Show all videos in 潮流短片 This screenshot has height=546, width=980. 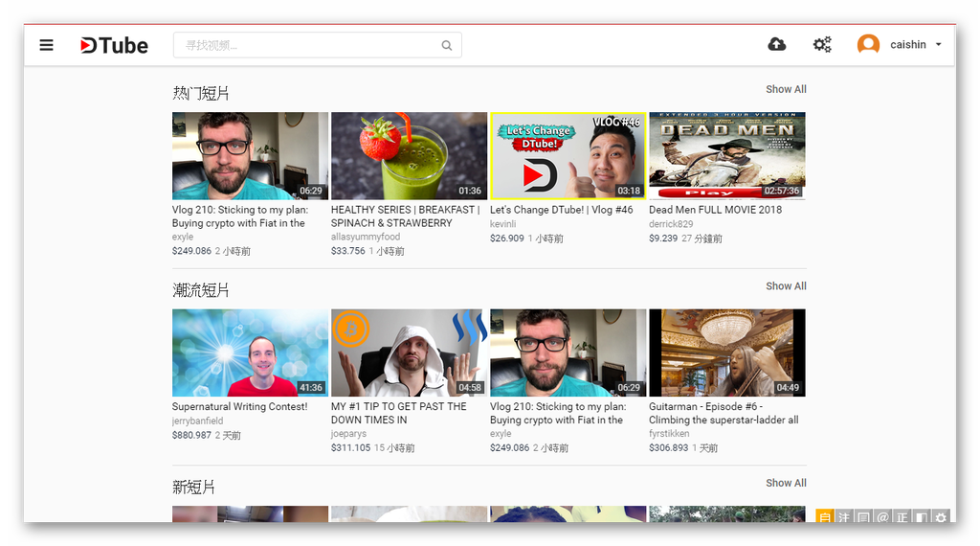click(x=786, y=285)
